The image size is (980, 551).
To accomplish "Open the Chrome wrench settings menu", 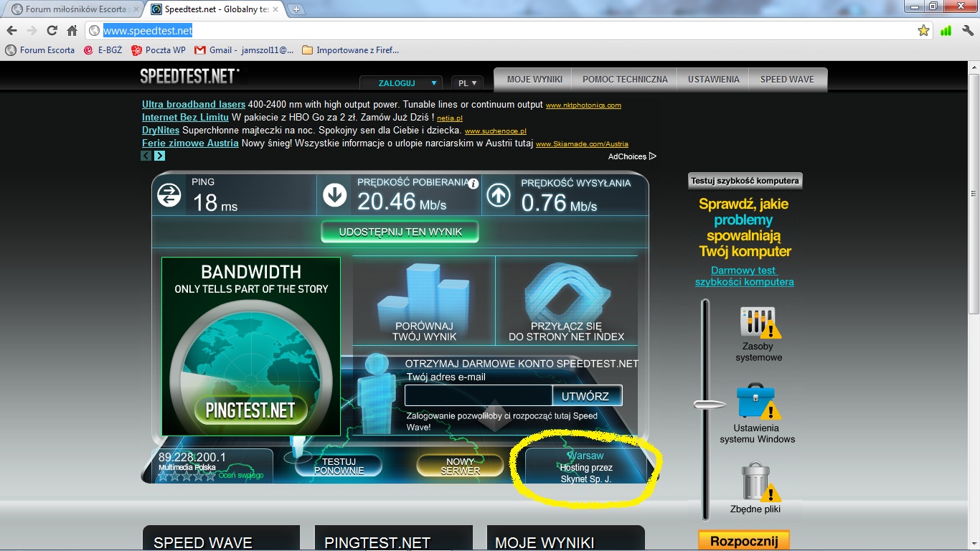I will (x=968, y=31).
